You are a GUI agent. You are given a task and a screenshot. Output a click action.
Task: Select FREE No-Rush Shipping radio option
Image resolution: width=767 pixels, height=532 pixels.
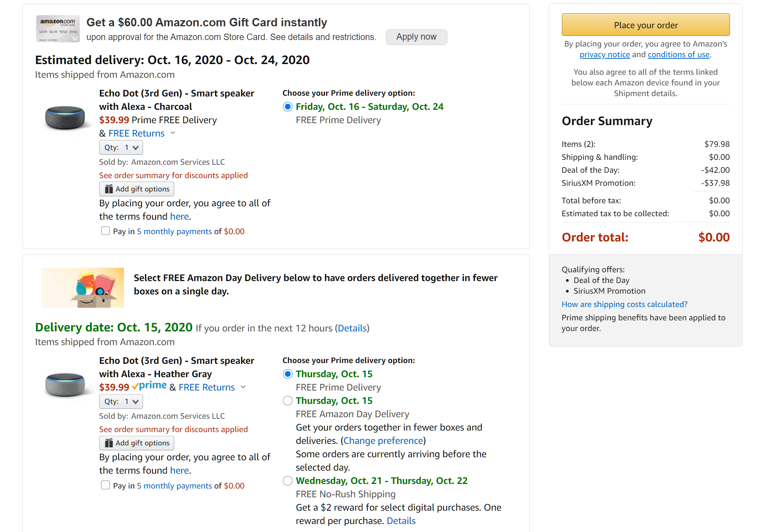click(288, 481)
